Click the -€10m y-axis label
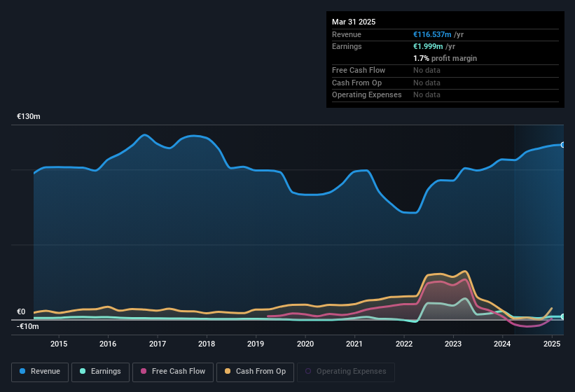575x392 pixels. pyautogui.click(x=28, y=326)
